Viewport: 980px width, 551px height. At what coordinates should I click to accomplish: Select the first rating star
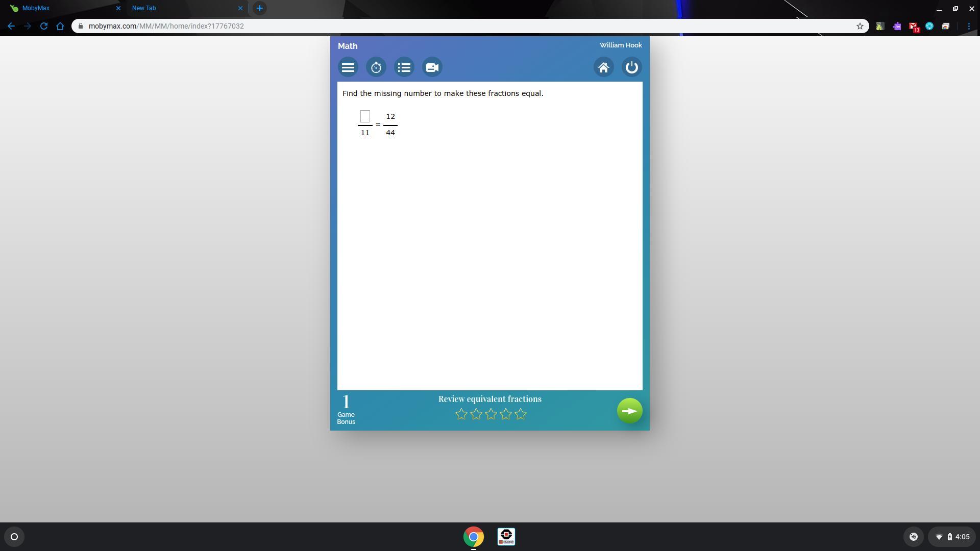[x=461, y=414]
